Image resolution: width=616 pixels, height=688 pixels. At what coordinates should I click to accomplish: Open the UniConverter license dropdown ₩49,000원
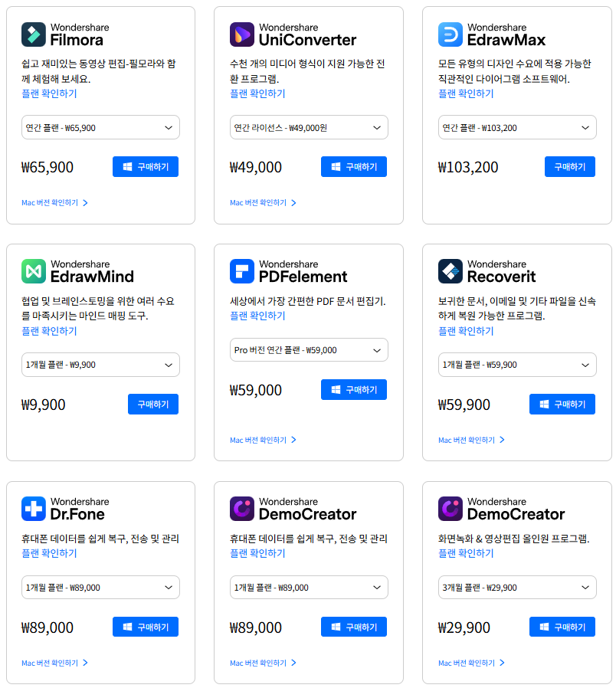tap(309, 127)
